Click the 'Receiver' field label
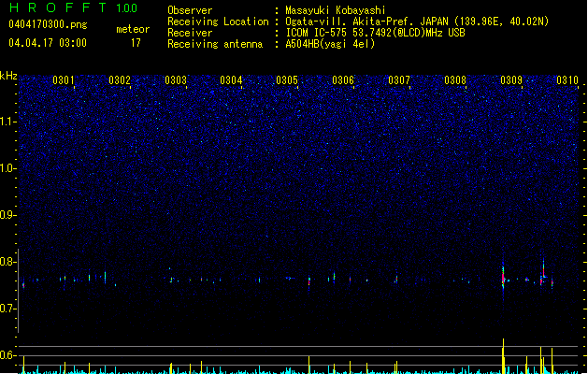 coord(190,33)
